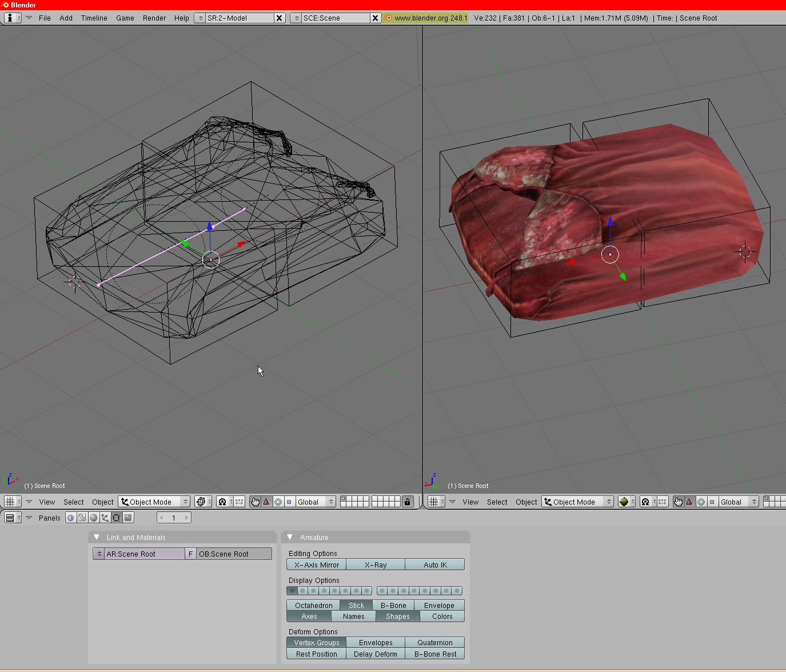Switch to the Scene context in Panels header
Viewport: 786px width, 672px height.
128,518
